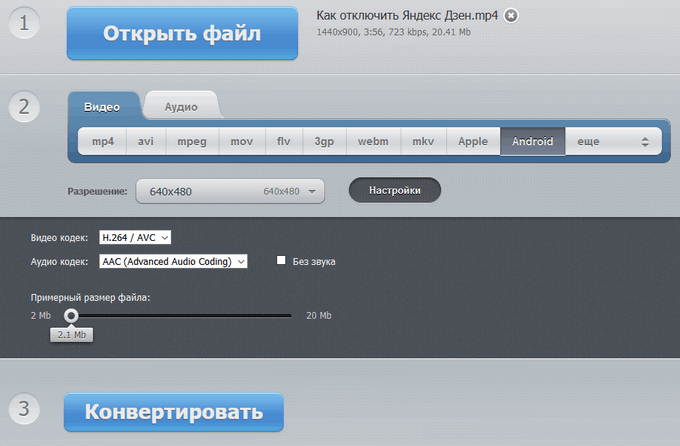Open the Разрешение 640x480 dropdown
The height and width of the screenshot is (446, 680).
coord(230,191)
